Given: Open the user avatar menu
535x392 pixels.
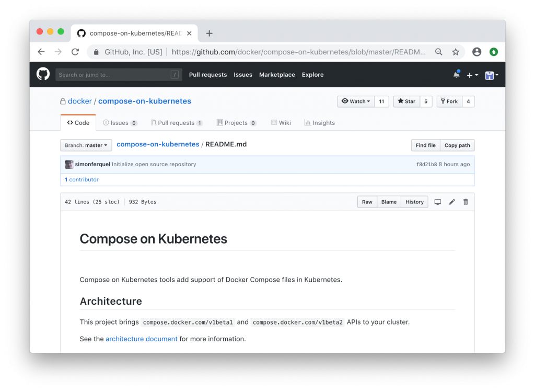Looking at the screenshot, I should click(492, 75).
